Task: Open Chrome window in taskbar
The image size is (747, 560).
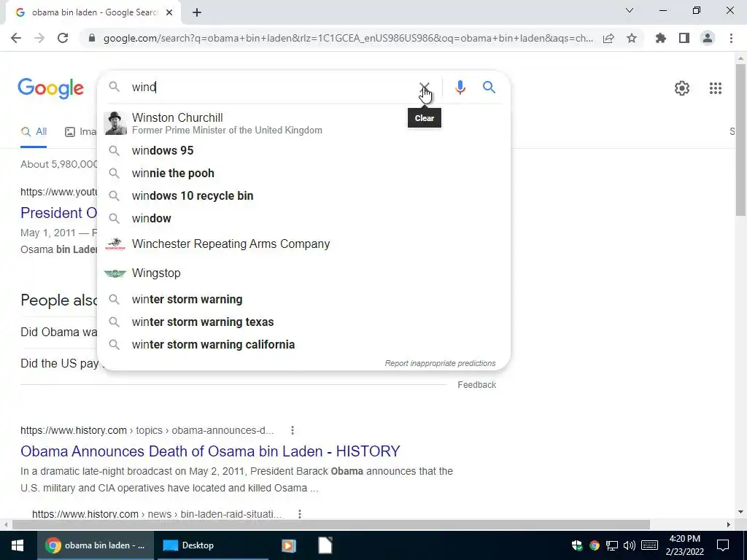Action: click(x=96, y=545)
